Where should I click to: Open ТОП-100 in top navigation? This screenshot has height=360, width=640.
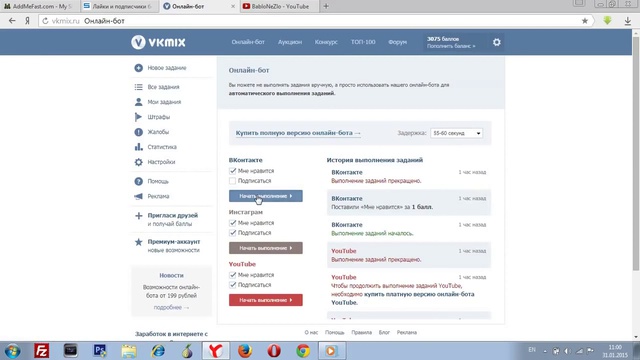pos(363,42)
